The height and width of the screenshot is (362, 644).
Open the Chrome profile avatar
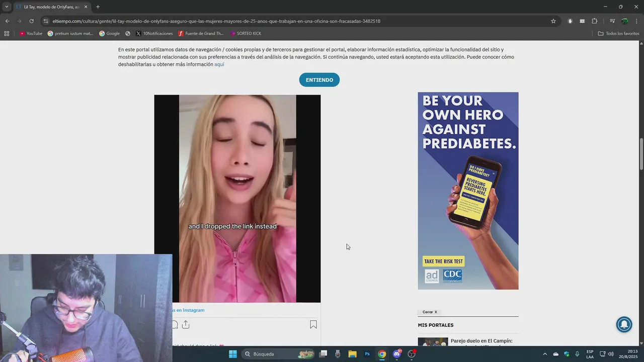(x=624, y=21)
